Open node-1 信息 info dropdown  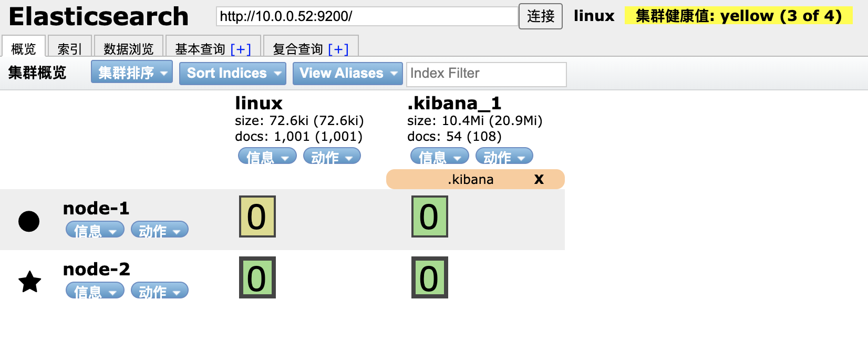[x=95, y=230]
